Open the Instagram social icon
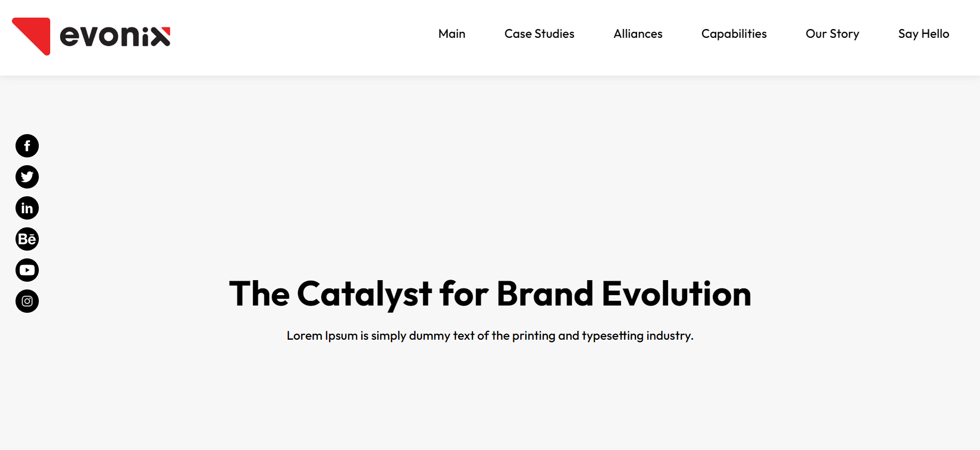This screenshot has height=450, width=980. pyautogui.click(x=27, y=301)
